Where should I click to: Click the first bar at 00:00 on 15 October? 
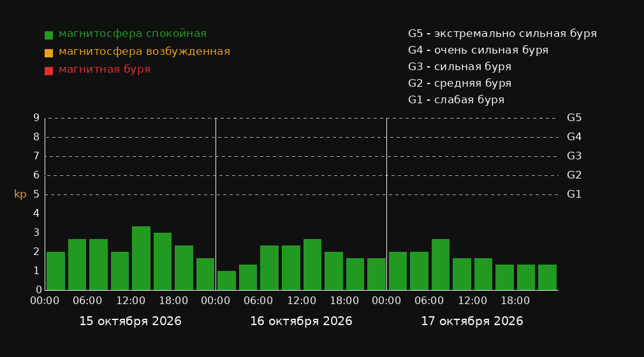pyautogui.click(x=55, y=271)
